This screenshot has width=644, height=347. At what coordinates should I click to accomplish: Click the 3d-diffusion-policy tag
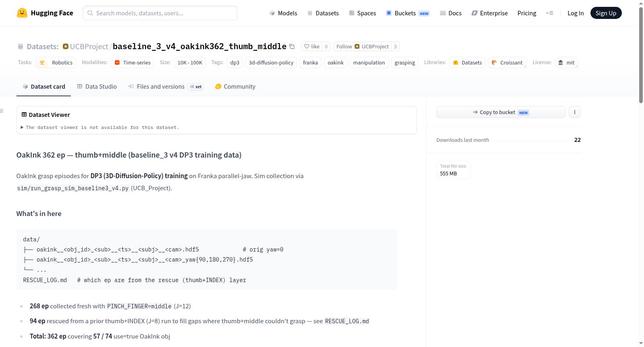point(271,62)
